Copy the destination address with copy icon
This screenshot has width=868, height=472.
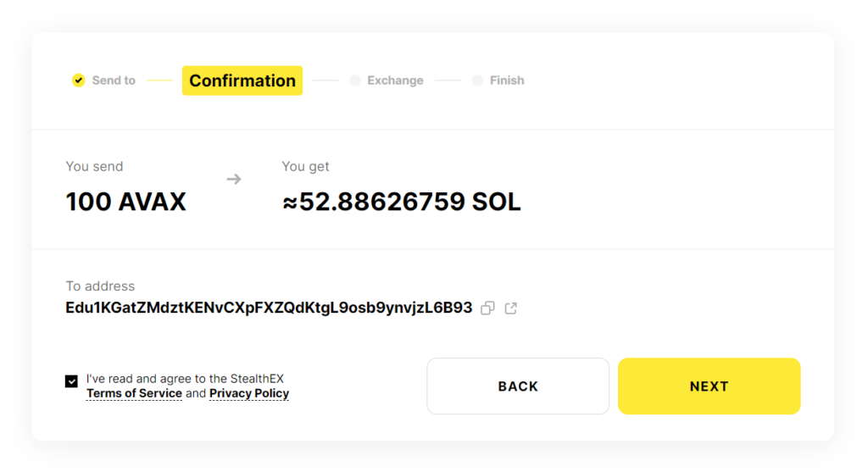[x=487, y=308]
